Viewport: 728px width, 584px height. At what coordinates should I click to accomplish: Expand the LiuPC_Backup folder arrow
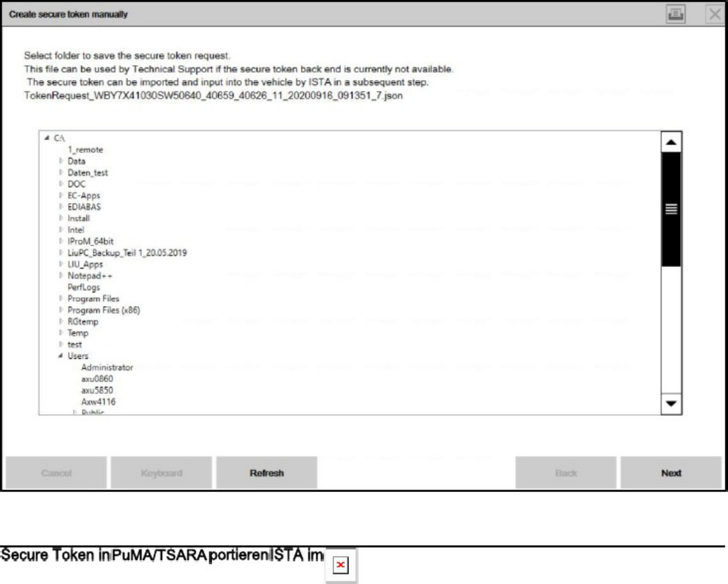coord(61,253)
